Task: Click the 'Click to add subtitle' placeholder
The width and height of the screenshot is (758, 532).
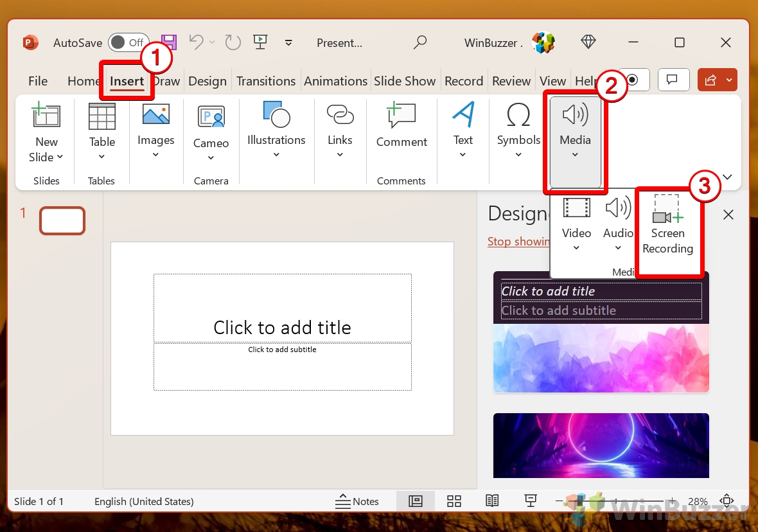Action: (x=282, y=367)
